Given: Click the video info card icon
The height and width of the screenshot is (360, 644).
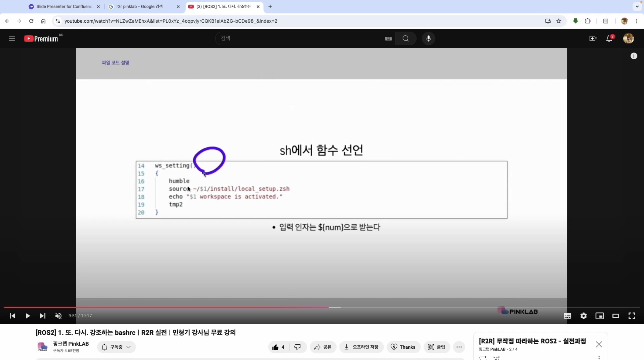Looking at the screenshot, I should click(x=633, y=56).
